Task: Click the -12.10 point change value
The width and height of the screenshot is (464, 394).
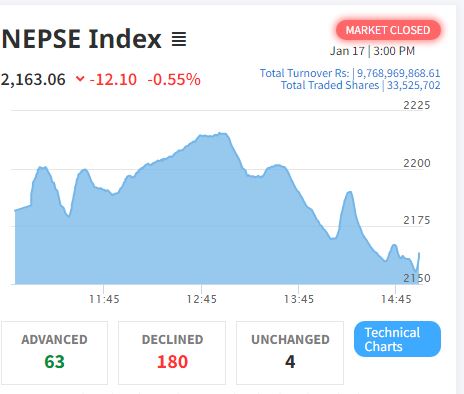Action: tap(113, 80)
